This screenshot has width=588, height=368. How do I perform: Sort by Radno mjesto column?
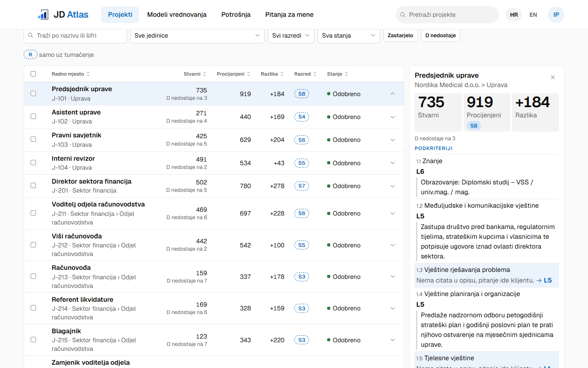click(71, 74)
